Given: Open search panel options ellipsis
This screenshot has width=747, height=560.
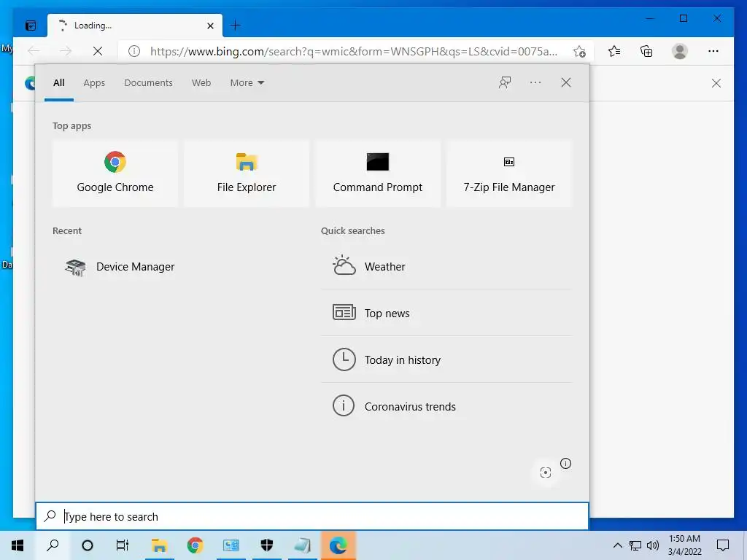Looking at the screenshot, I should (x=535, y=82).
